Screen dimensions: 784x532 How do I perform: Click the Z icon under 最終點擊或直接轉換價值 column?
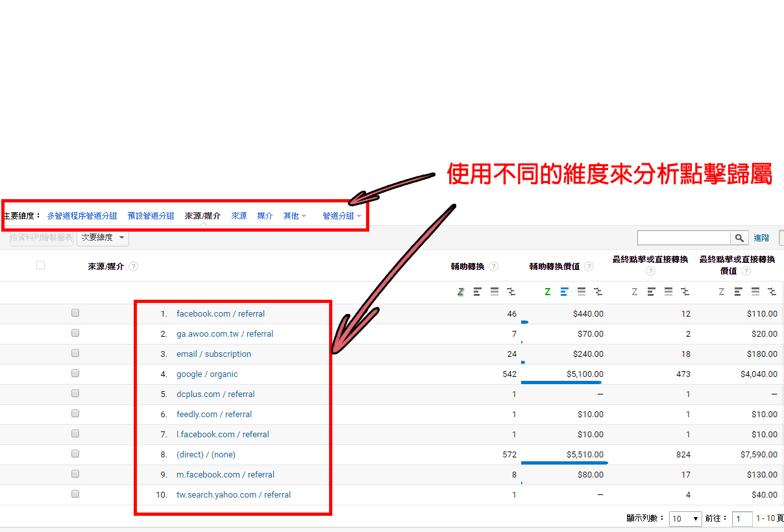pos(722,292)
